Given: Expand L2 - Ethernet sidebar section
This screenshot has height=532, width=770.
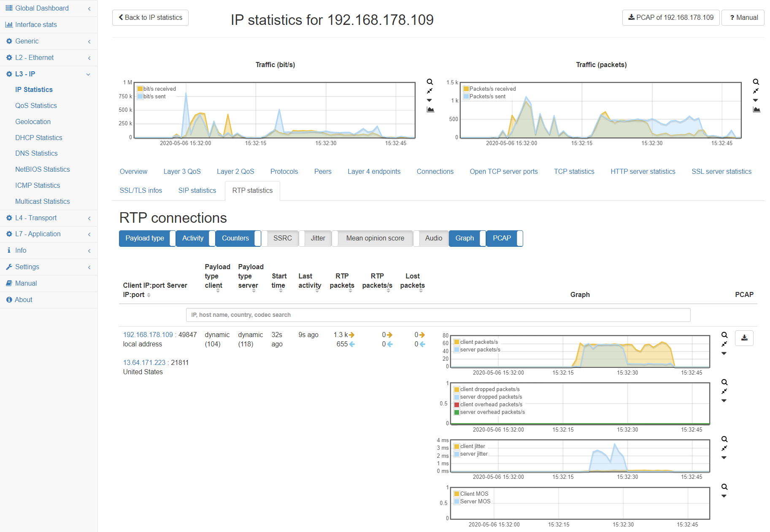Looking at the screenshot, I should (49, 57).
